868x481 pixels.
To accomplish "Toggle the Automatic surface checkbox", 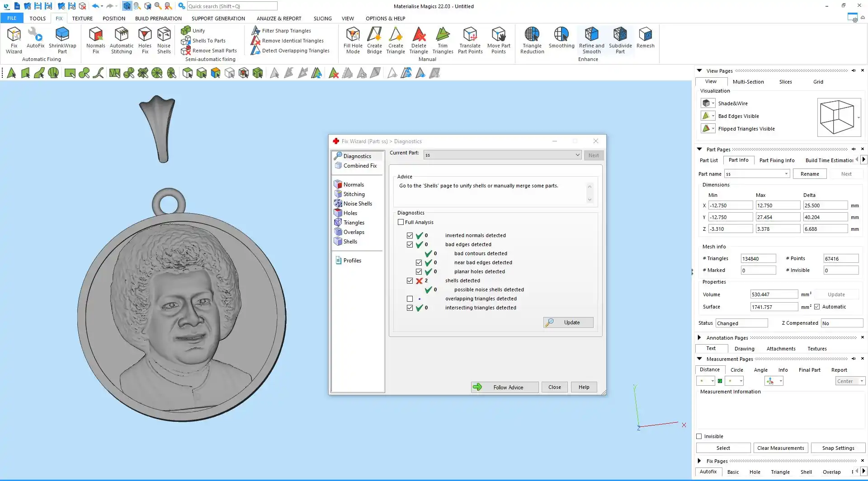I will (817, 307).
